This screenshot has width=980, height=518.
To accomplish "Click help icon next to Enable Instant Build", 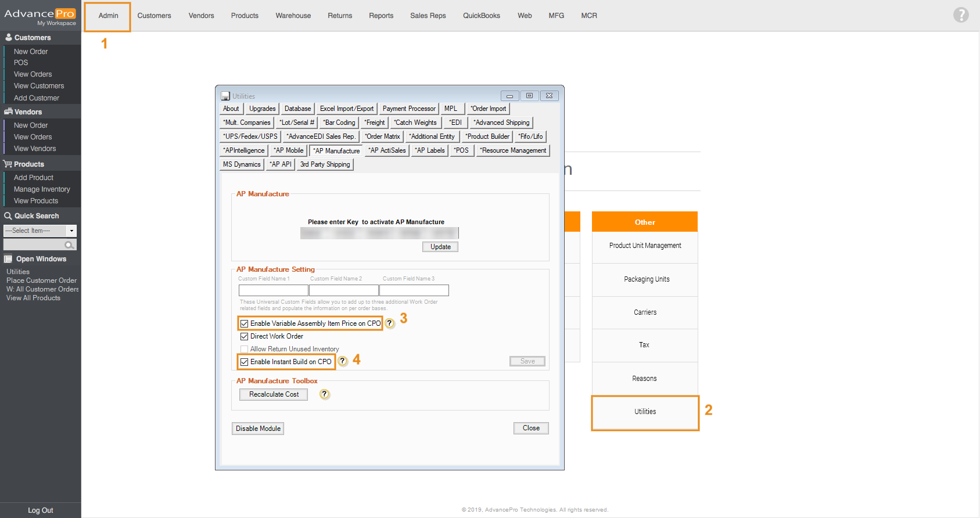I will 343,361.
